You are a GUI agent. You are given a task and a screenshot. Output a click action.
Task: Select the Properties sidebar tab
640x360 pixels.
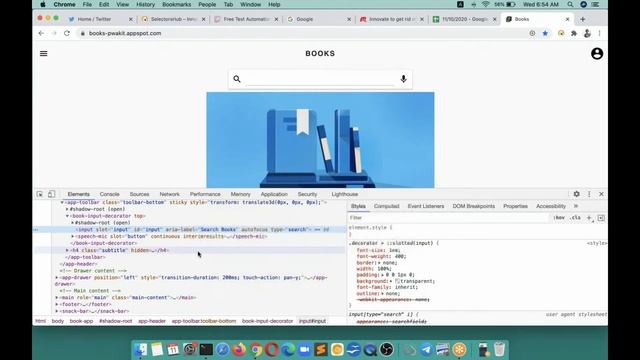tap(515, 206)
